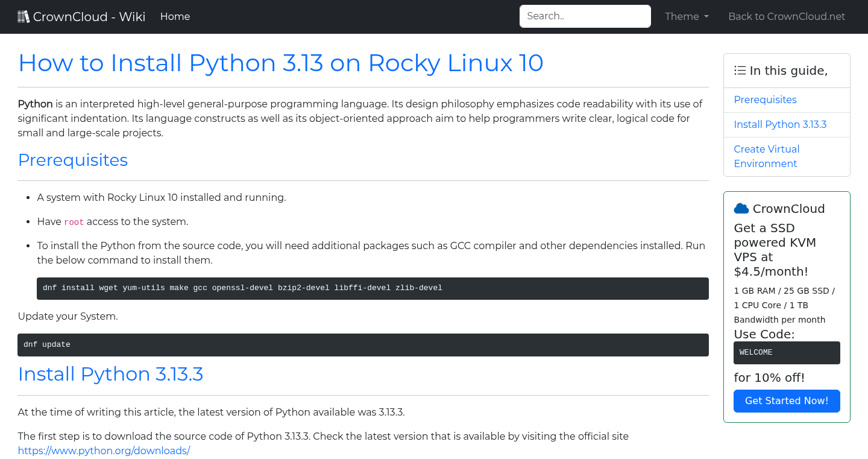Click the page title How to Install Python 3.13
This screenshot has width=868, height=459.
point(280,63)
